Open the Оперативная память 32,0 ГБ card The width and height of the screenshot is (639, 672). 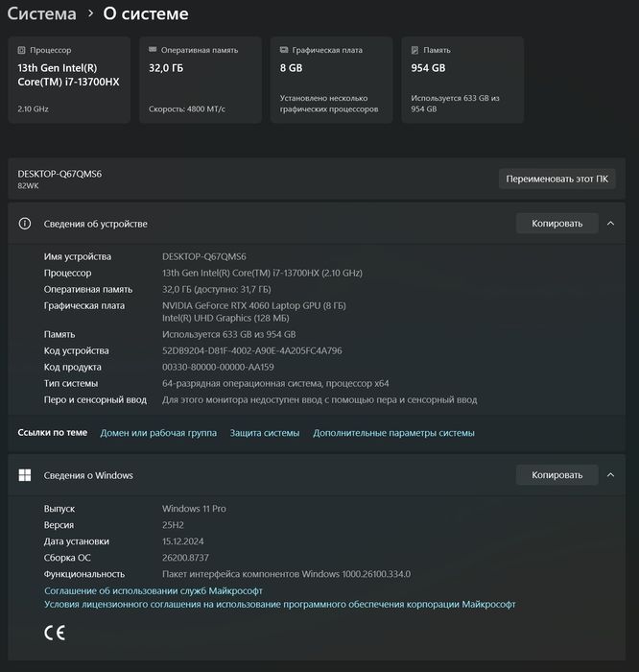click(201, 80)
